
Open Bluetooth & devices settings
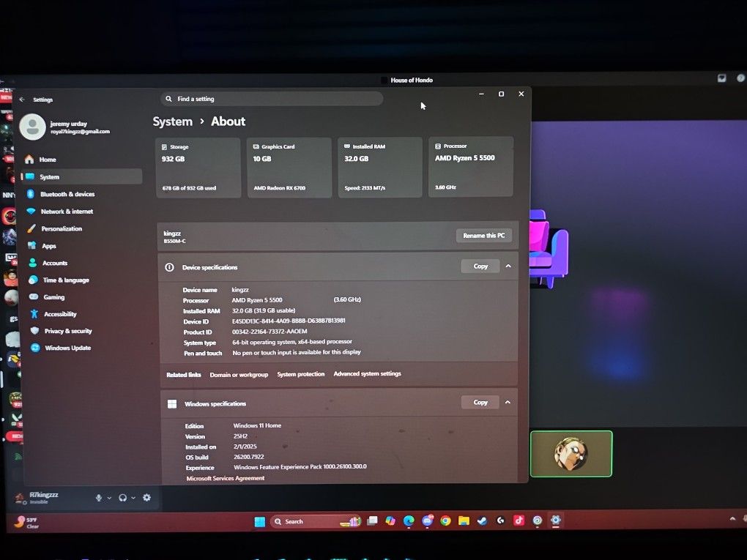tap(67, 194)
